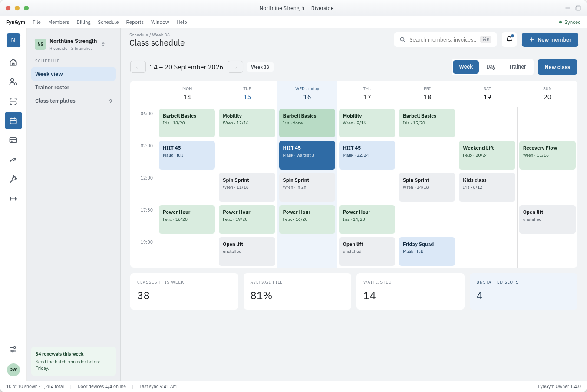
Task: Switch to Trainer view toggle
Action: [x=518, y=67]
